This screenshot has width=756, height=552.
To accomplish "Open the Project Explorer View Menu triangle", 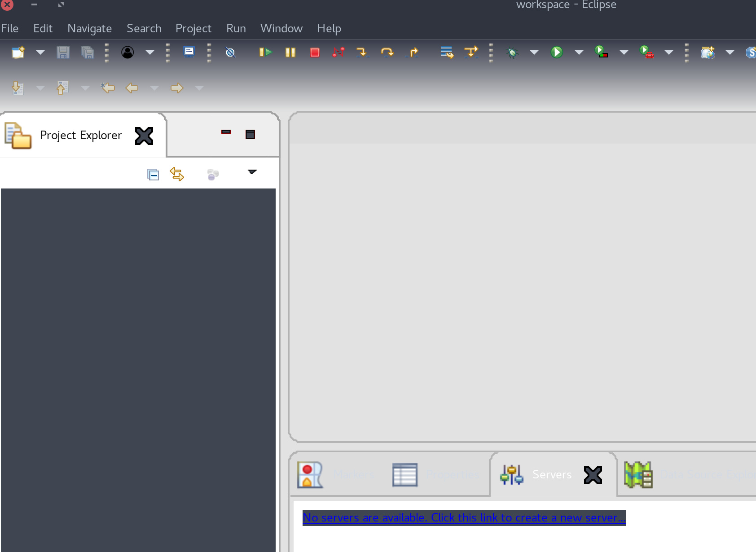I will tap(252, 172).
